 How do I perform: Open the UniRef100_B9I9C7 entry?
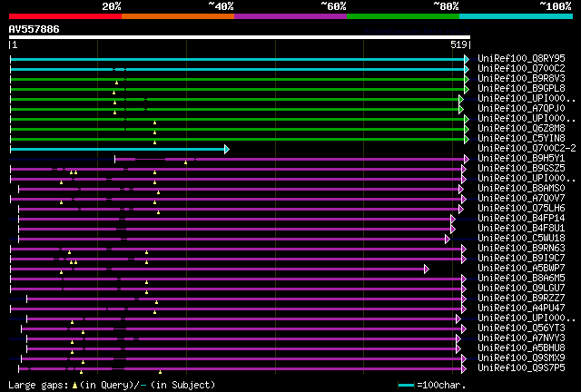[x=521, y=259]
